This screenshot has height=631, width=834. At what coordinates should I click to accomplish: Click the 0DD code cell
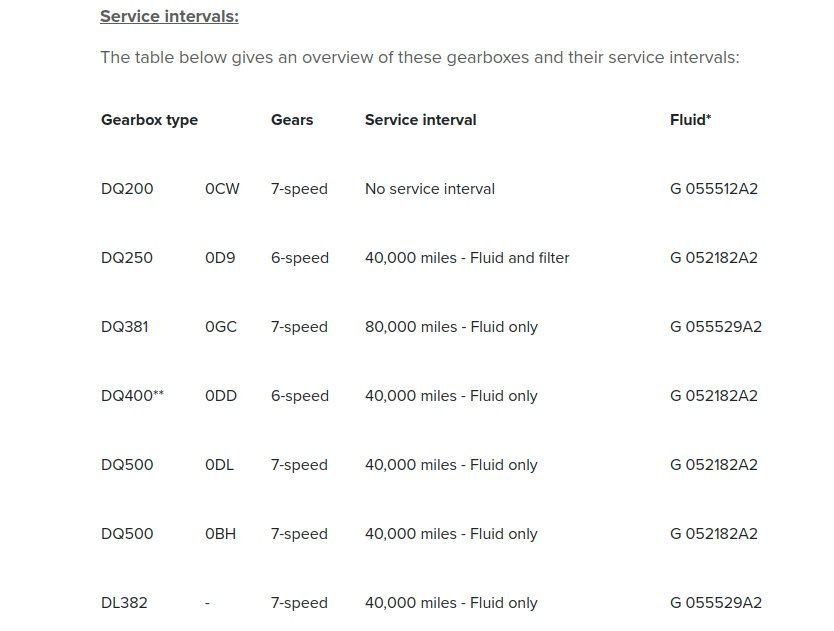click(221, 396)
